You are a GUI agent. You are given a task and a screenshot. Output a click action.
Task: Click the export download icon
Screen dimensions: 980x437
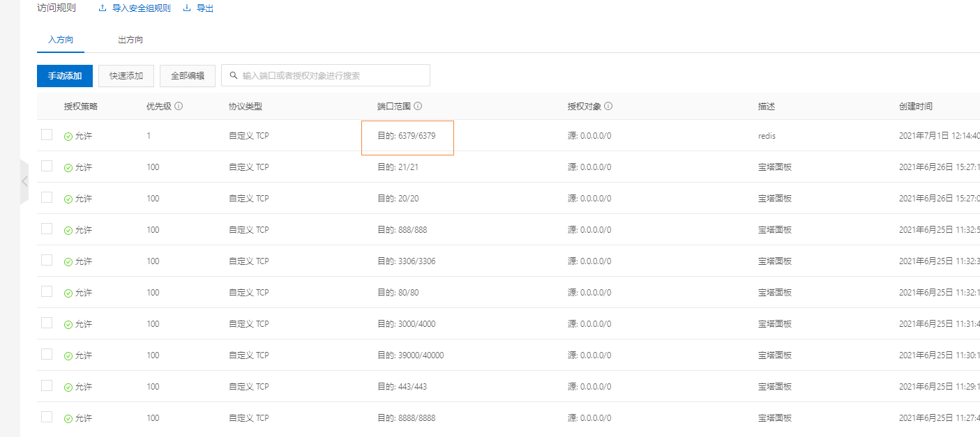point(186,8)
